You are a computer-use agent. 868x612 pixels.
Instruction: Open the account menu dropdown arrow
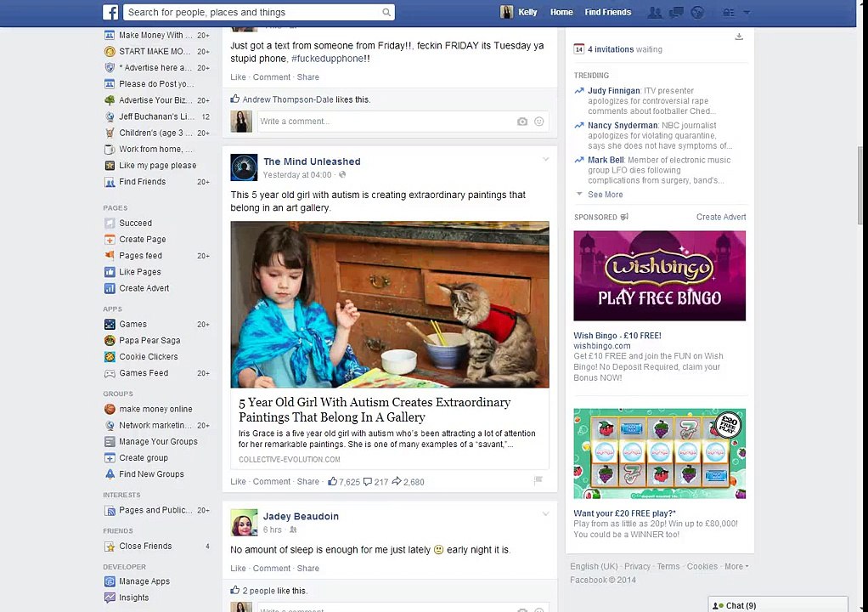coord(747,12)
